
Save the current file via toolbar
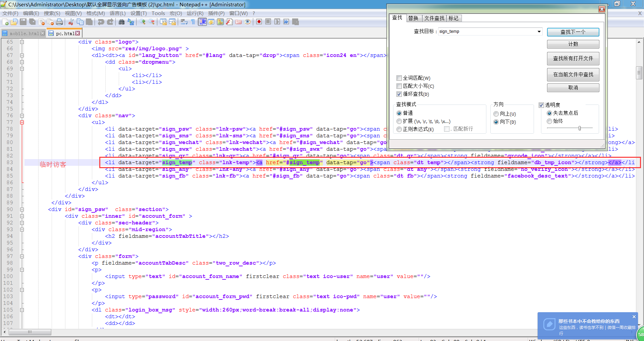(23, 22)
